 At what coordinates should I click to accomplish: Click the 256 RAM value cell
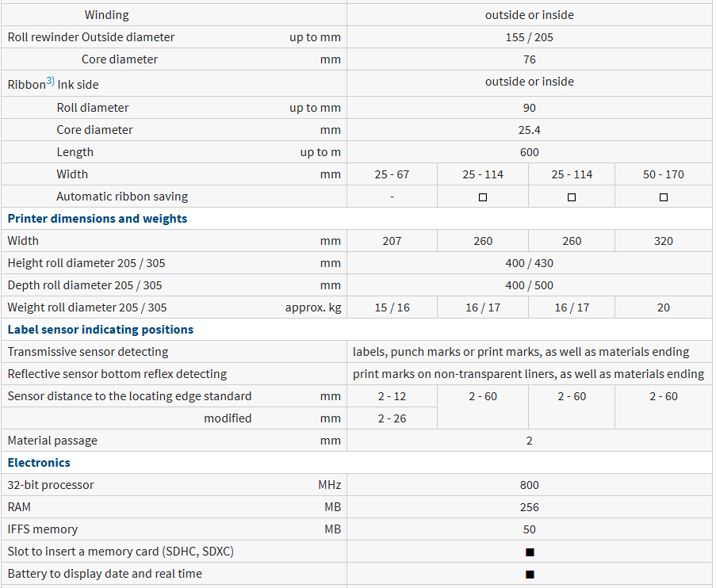pos(530,507)
